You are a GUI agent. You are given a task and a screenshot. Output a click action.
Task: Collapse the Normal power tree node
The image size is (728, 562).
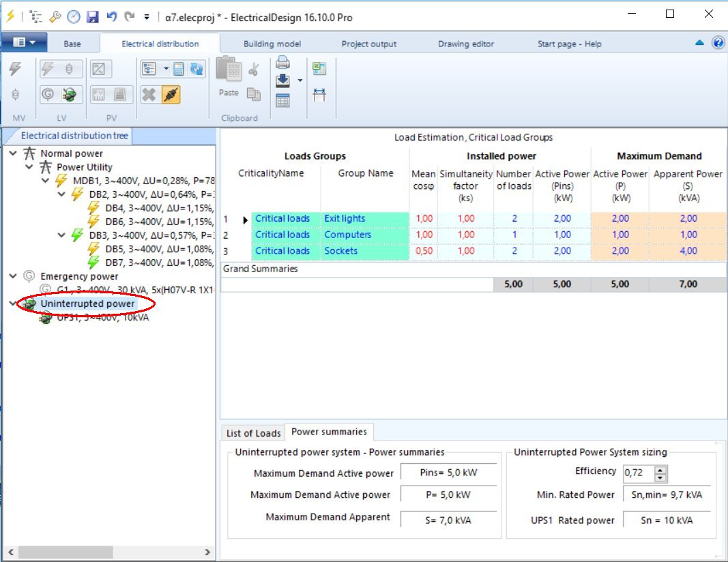[x=14, y=153]
